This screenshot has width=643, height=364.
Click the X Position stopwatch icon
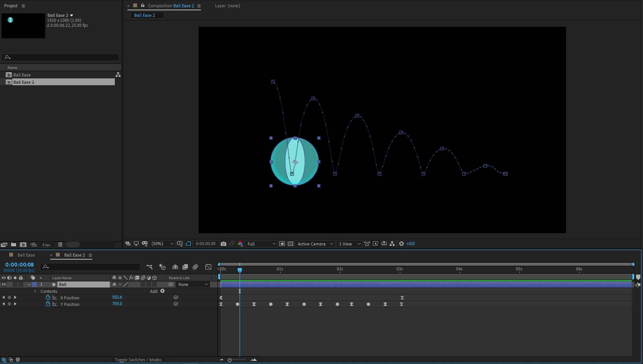tap(48, 297)
